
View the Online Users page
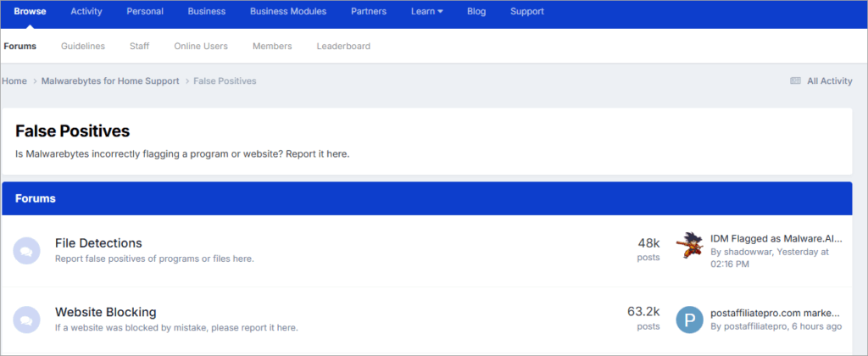pos(201,46)
